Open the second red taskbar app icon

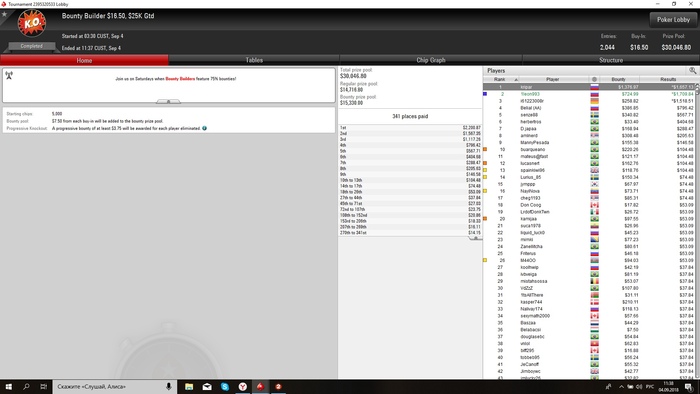point(278,386)
